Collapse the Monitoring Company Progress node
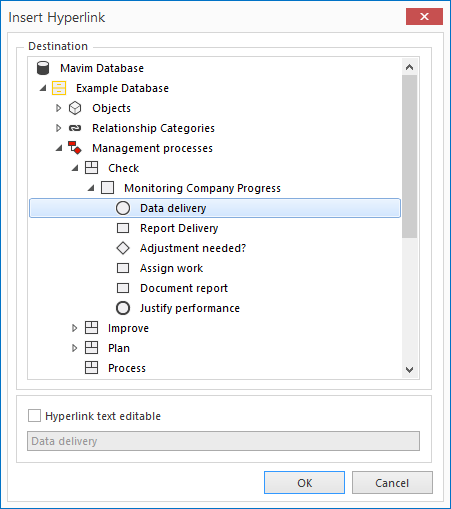 coord(91,189)
